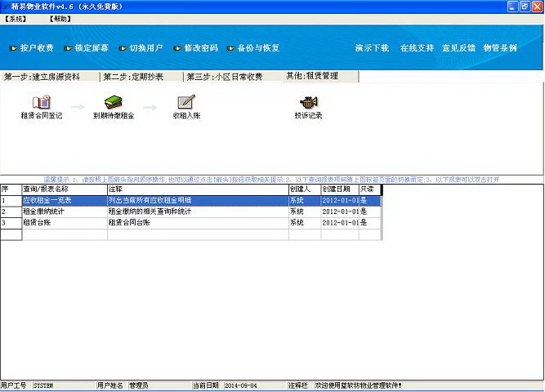Click the 注释 column header
This screenshot has height=392, width=545.
click(198, 189)
